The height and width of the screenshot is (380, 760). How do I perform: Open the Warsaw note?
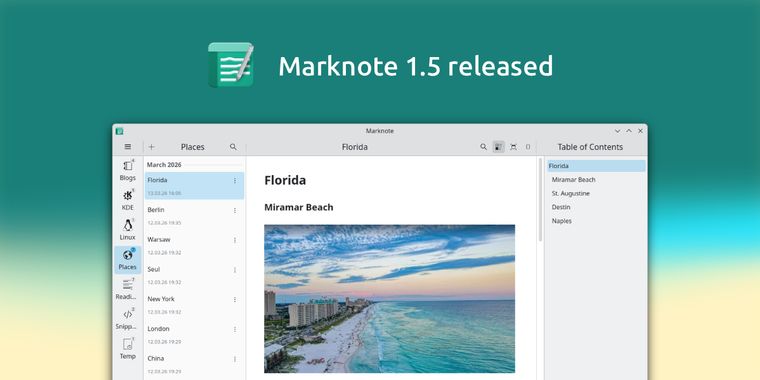pyautogui.click(x=194, y=245)
